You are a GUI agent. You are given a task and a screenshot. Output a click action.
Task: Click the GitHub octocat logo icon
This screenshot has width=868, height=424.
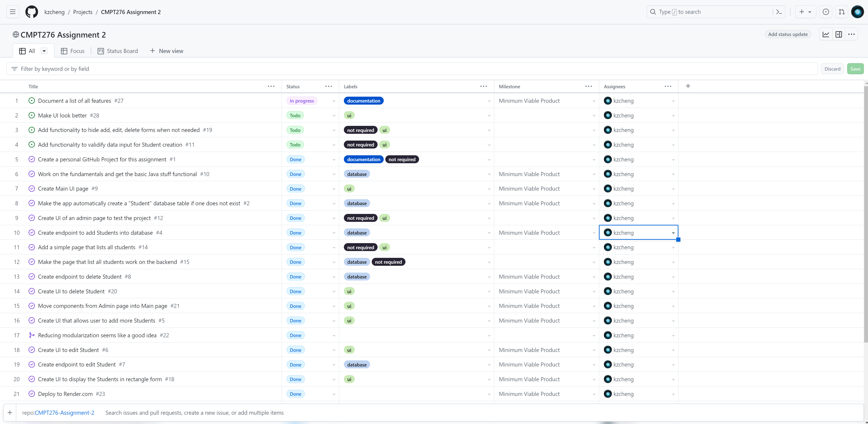click(x=31, y=12)
